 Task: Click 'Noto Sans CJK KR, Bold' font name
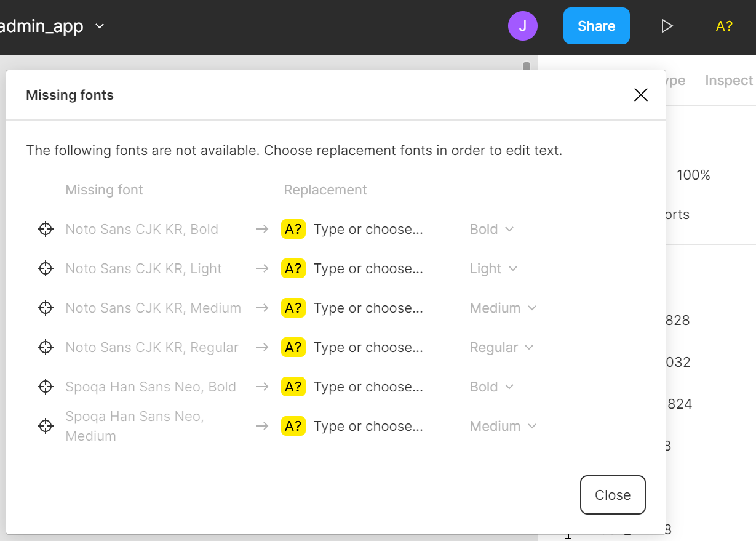click(x=142, y=229)
